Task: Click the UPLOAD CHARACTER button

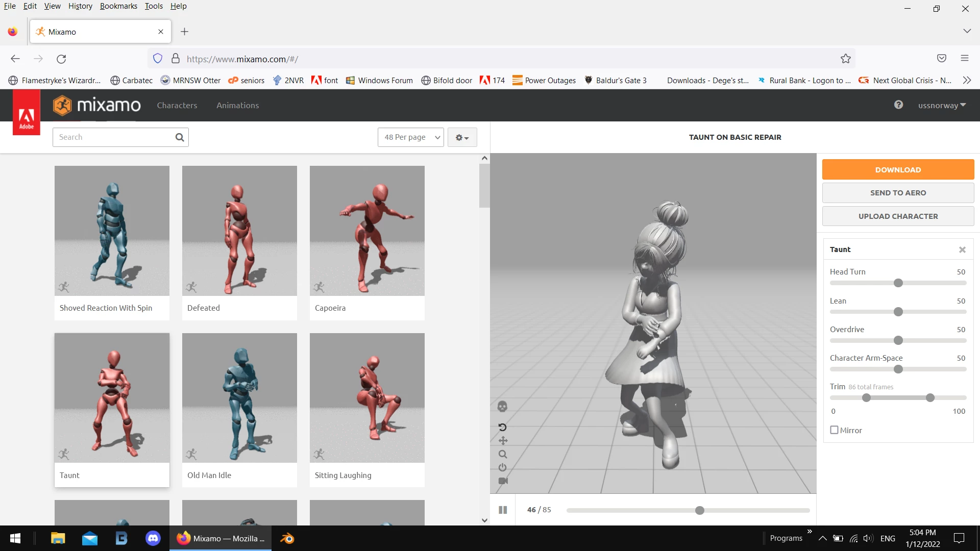Action: pyautogui.click(x=898, y=216)
